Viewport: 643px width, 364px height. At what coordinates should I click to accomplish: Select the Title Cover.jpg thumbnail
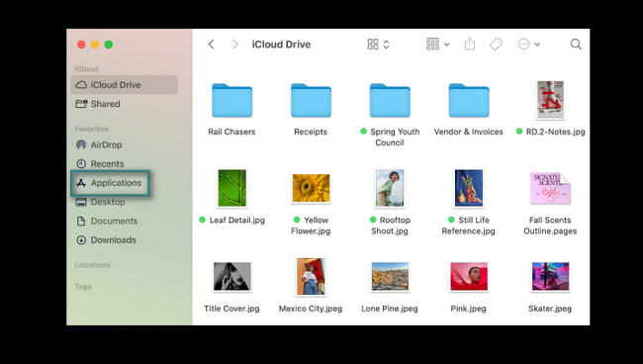pos(232,277)
